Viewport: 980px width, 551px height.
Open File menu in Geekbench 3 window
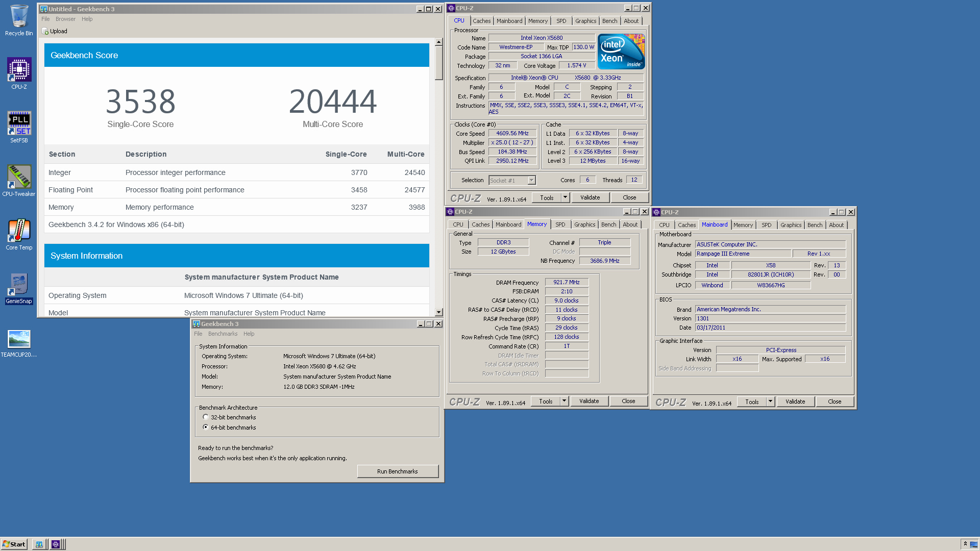[198, 334]
